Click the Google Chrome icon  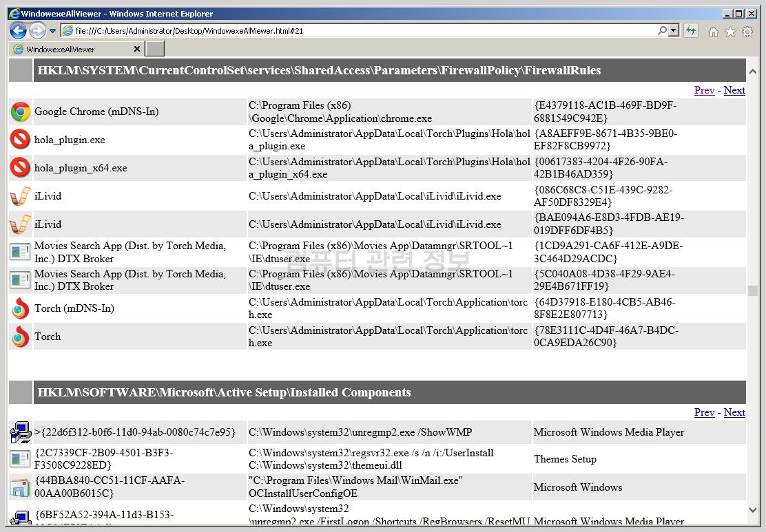pyautogui.click(x=21, y=111)
